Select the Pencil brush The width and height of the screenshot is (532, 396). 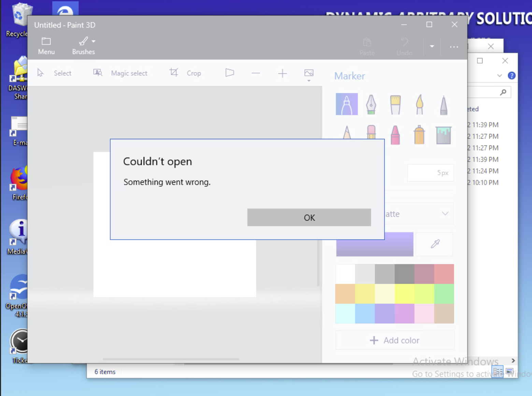(347, 132)
